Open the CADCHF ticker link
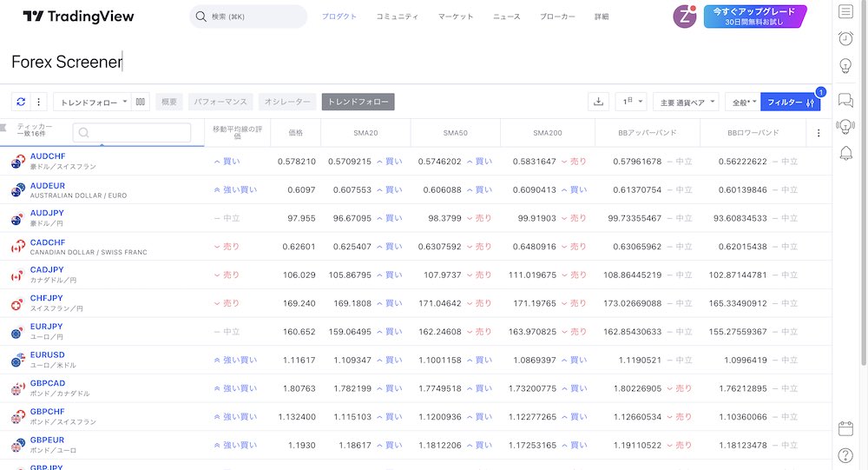 [x=48, y=242]
